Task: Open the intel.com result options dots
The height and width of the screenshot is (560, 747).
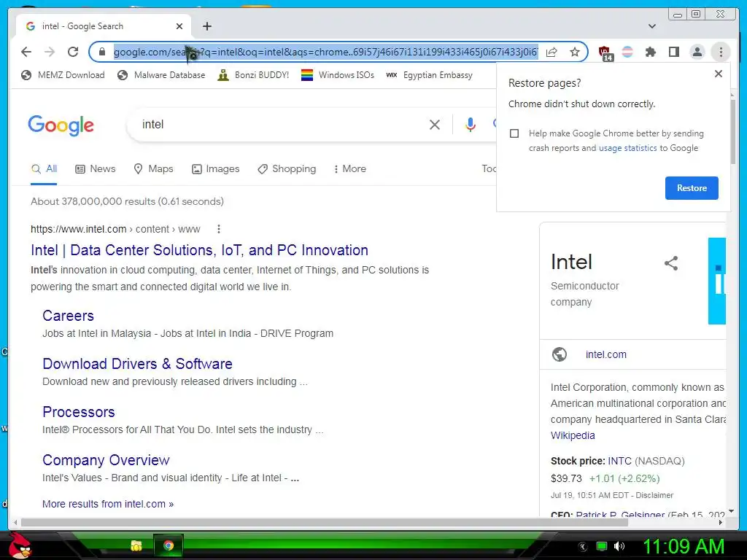Action: (219, 229)
